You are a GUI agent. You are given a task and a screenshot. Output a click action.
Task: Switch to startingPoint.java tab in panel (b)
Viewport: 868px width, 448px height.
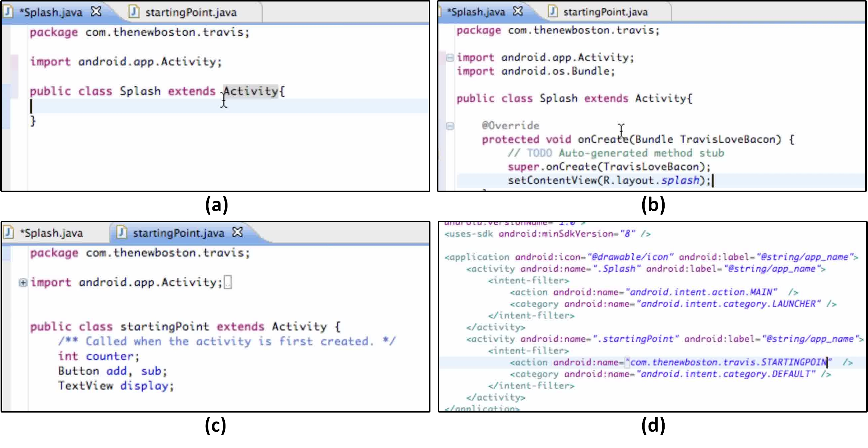pos(605,12)
